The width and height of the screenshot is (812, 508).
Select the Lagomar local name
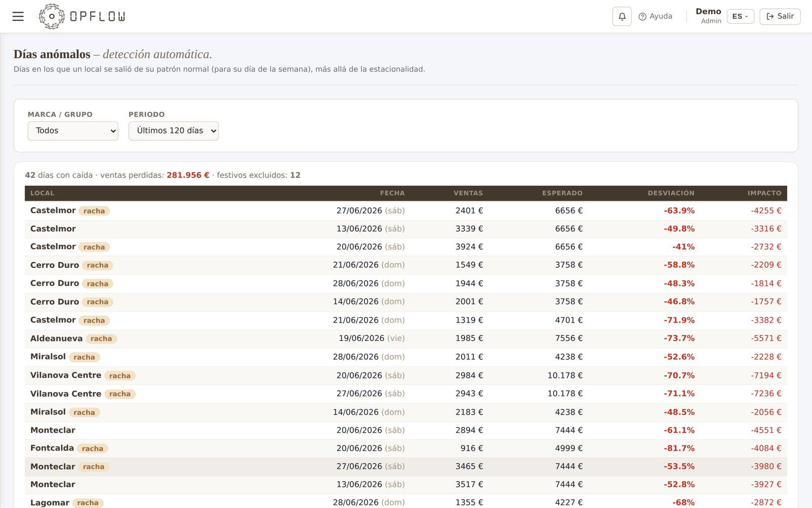coord(50,503)
